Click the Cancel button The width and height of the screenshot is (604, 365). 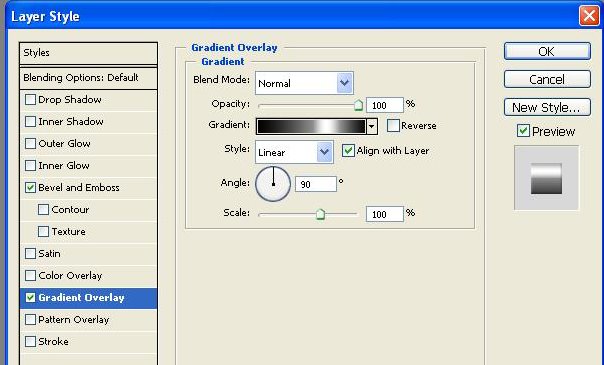547,79
